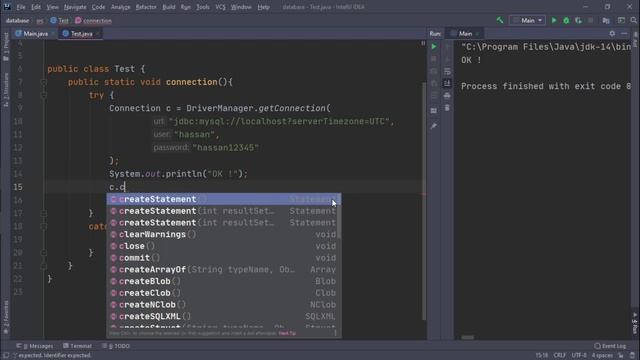Open Run panel settings gear

(612, 33)
